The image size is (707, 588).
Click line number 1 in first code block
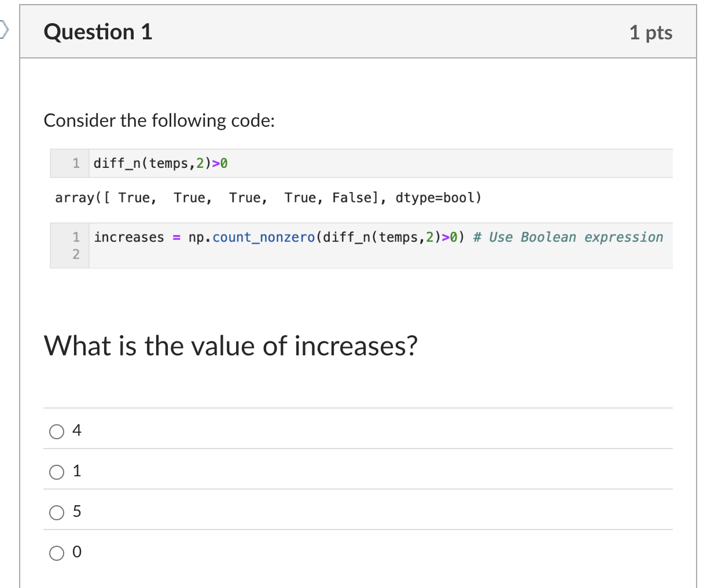point(76,163)
